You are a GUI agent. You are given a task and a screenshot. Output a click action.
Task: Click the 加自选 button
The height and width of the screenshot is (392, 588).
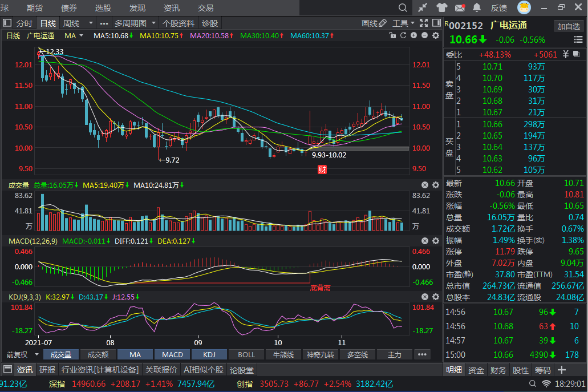[569, 26]
